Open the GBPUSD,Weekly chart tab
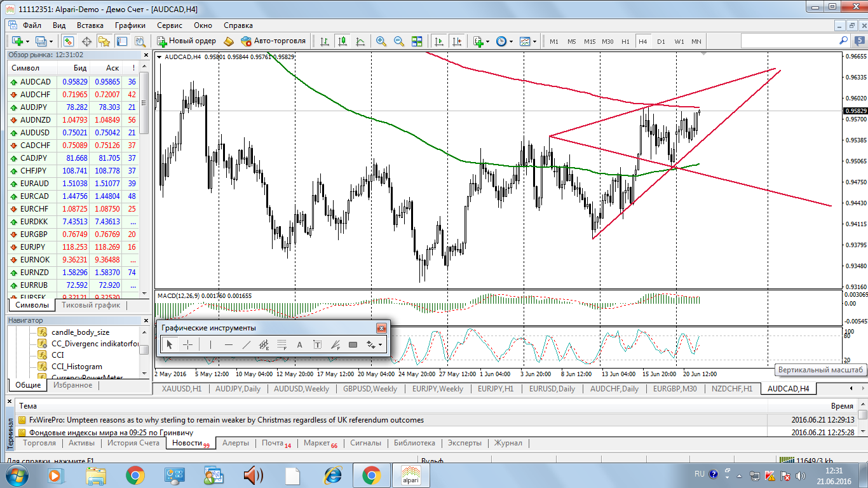This screenshot has height=488, width=868. point(370,388)
